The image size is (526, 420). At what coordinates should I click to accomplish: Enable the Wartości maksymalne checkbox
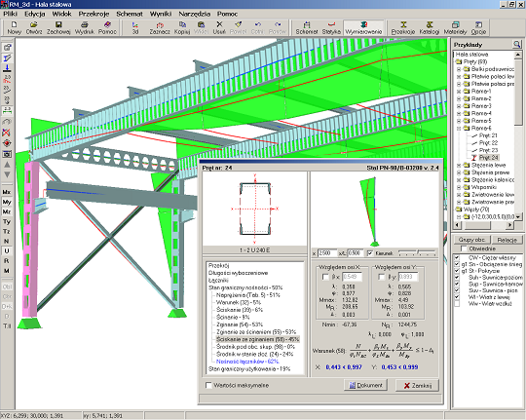pyautogui.click(x=208, y=385)
